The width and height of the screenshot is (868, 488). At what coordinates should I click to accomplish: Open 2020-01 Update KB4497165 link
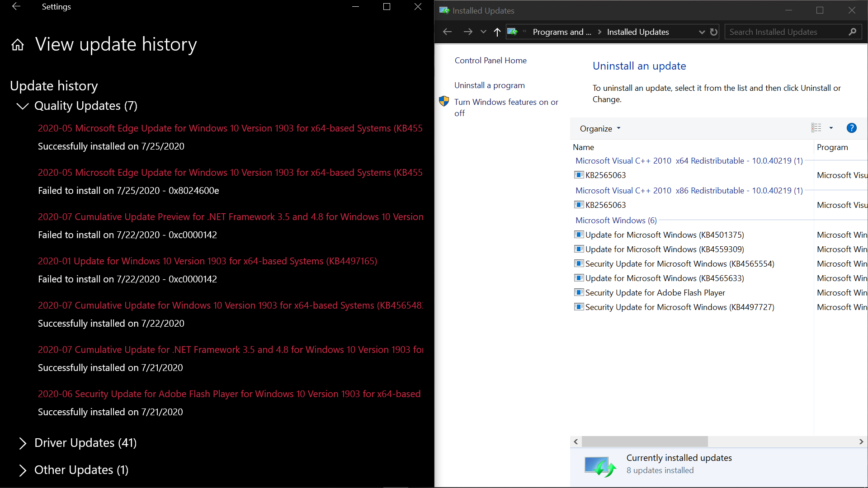point(208,261)
